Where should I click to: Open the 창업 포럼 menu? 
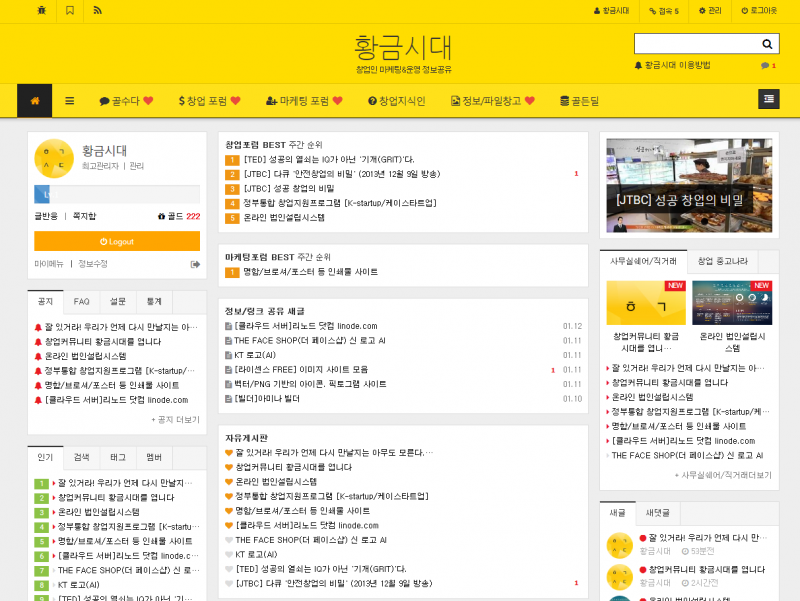coord(209,101)
